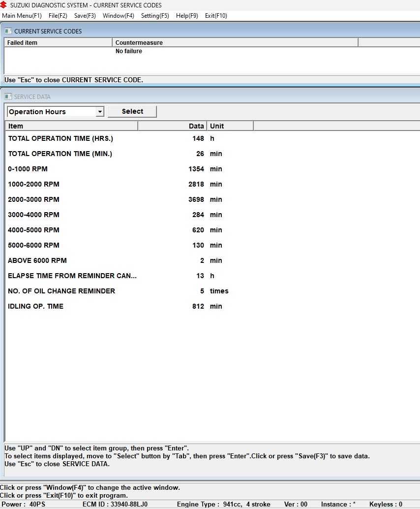Screen dimensions: 420x509
Task: Click the Keyless : 0 status entry
Action: pyautogui.click(x=386, y=505)
